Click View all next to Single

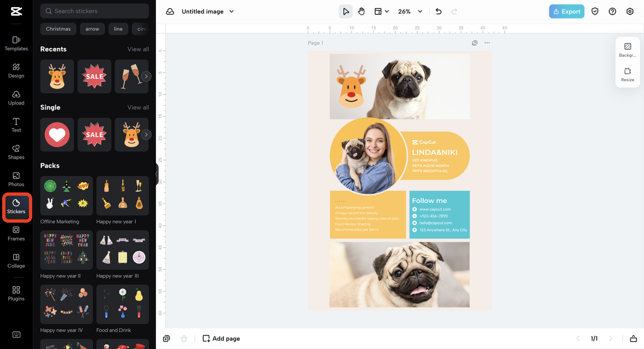coord(138,108)
